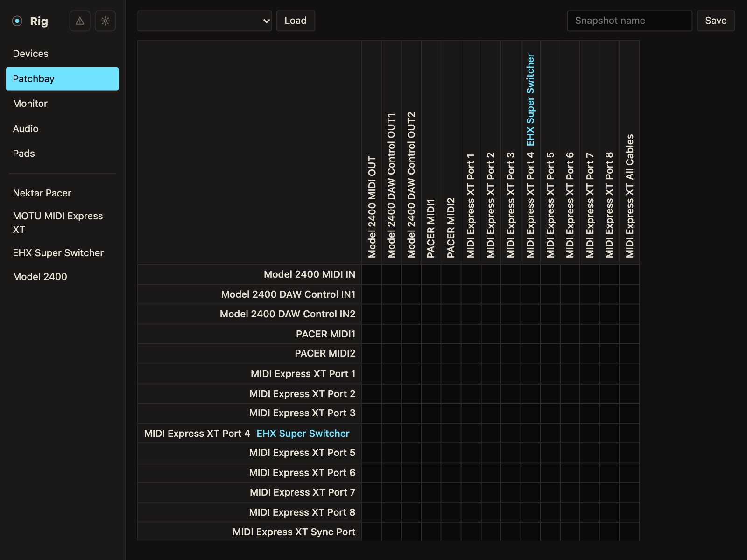Image resolution: width=747 pixels, height=560 pixels.
Task: Click the EHX Super Switcher column header
Action: (x=530, y=99)
